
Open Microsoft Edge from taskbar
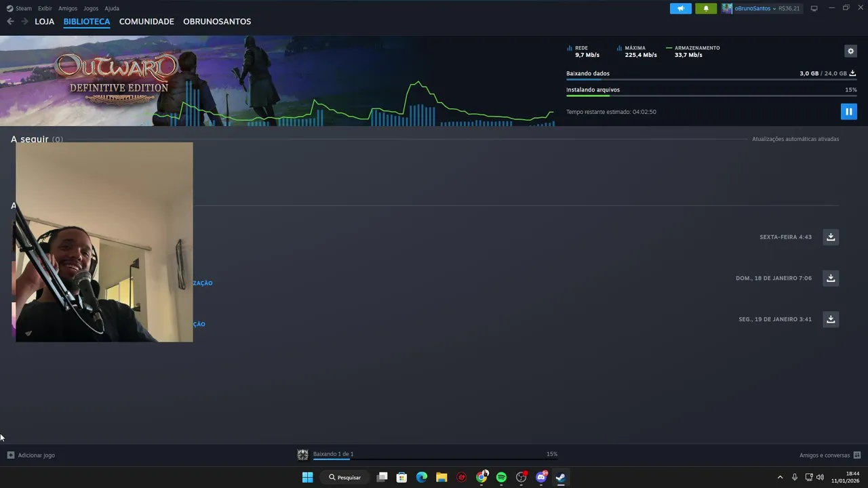[421, 477]
